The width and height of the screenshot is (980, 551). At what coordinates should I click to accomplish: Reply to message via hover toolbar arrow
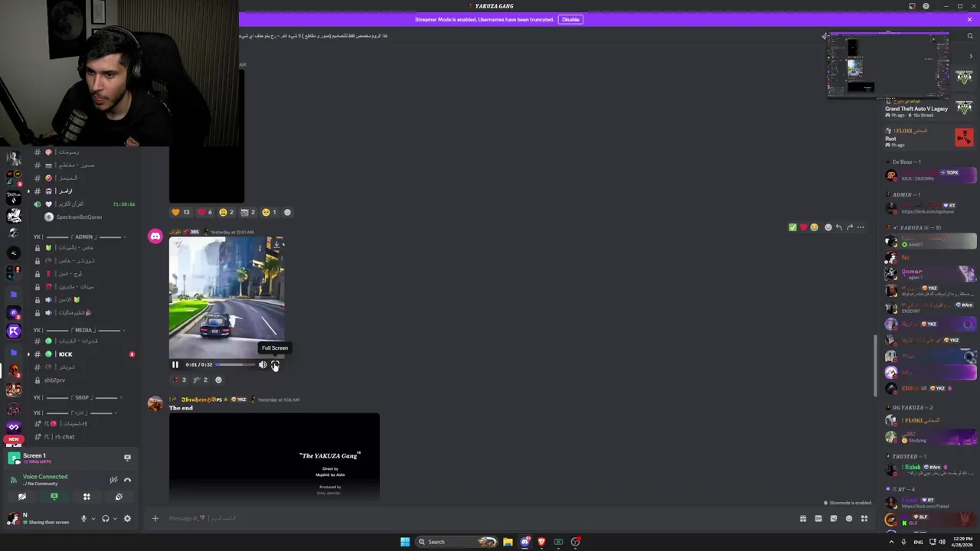point(838,227)
